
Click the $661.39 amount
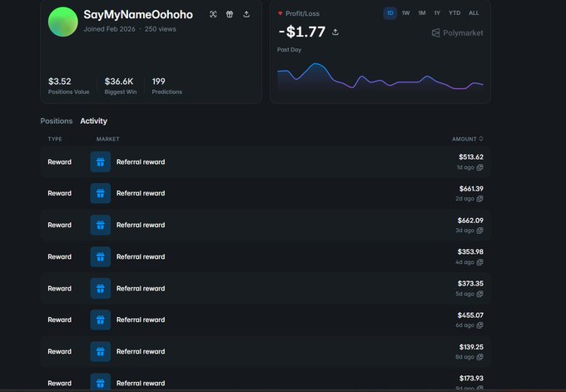pos(471,189)
